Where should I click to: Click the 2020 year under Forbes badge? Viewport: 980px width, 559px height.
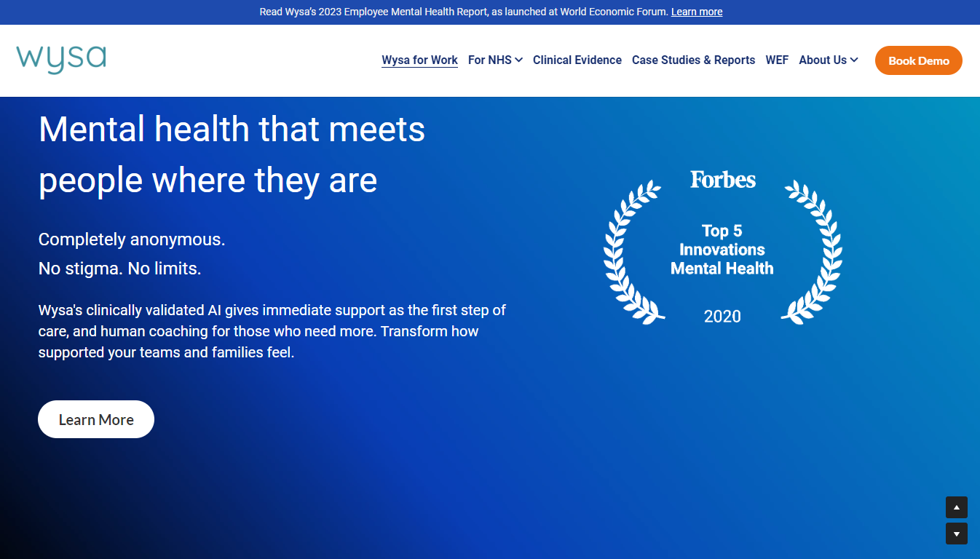[722, 317]
